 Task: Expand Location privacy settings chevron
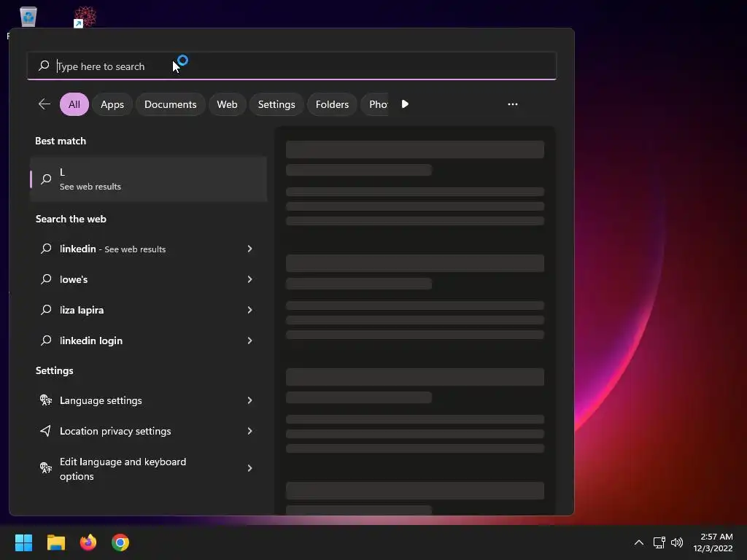[x=249, y=431]
